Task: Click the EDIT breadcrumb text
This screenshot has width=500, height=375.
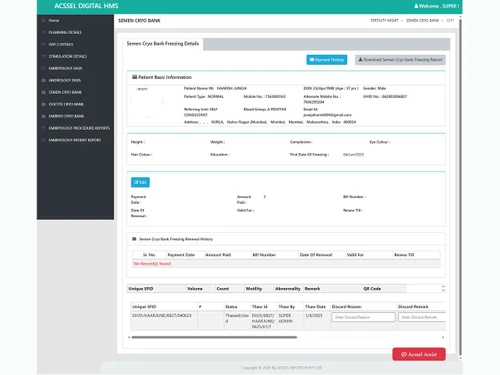Action: (x=450, y=21)
